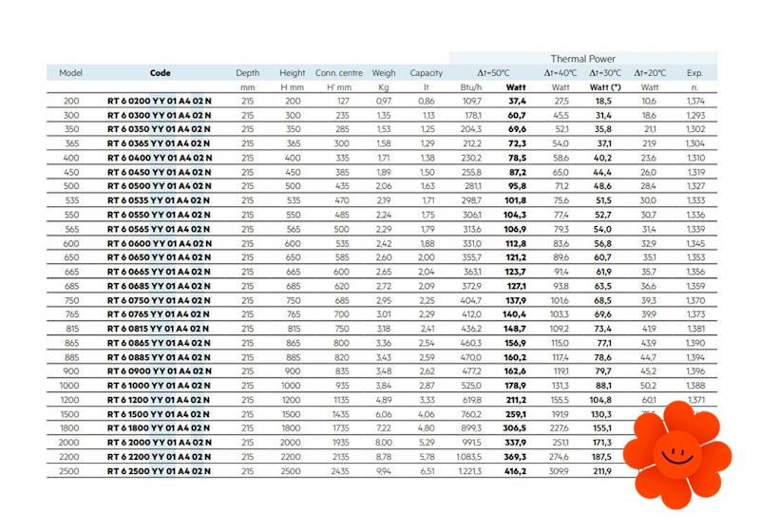Click the bold 416,2 Watt value
This screenshot has width=760, height=532.
coord(516,471)
